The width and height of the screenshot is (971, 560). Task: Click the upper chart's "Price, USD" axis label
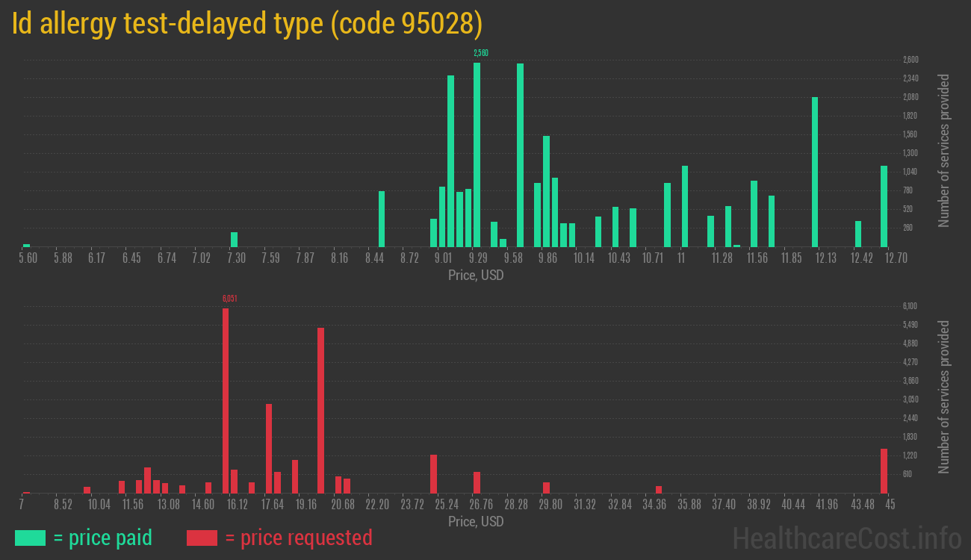coord(476,276)
